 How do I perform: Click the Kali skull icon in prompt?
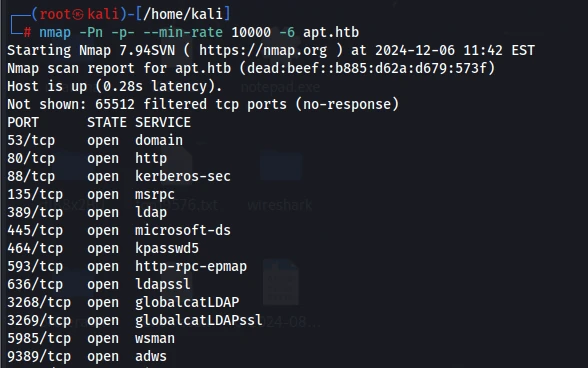coord(78,14)
